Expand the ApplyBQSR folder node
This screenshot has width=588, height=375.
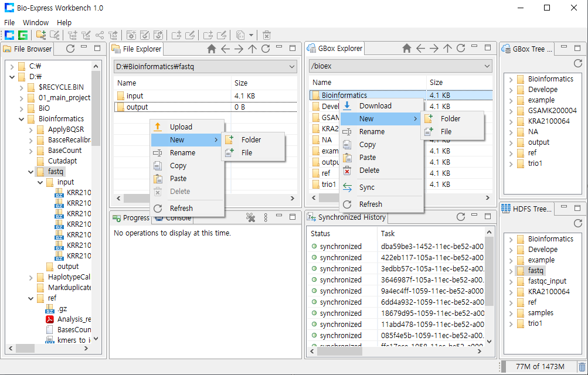coord(30,129)
